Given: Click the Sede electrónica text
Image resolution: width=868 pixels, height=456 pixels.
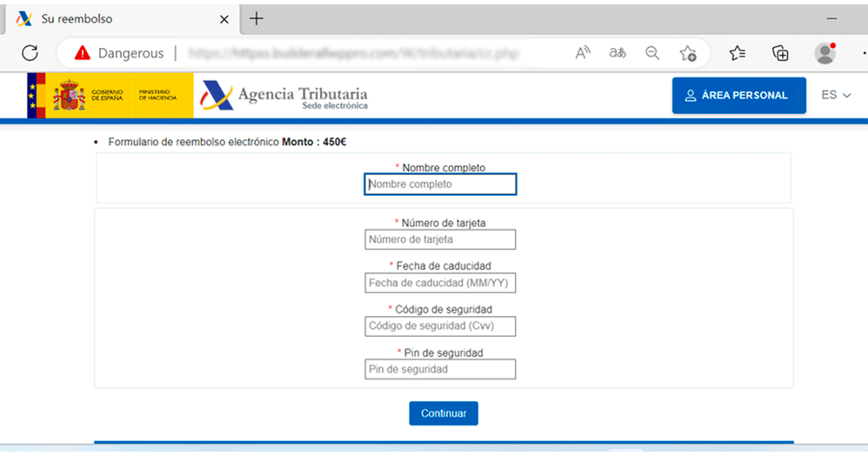Looking at the screenshot, I should (x=335, y=106).
